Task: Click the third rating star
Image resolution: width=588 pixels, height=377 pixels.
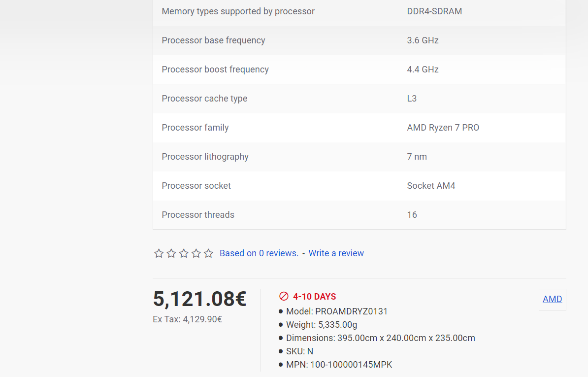Action: coord(183,254)
